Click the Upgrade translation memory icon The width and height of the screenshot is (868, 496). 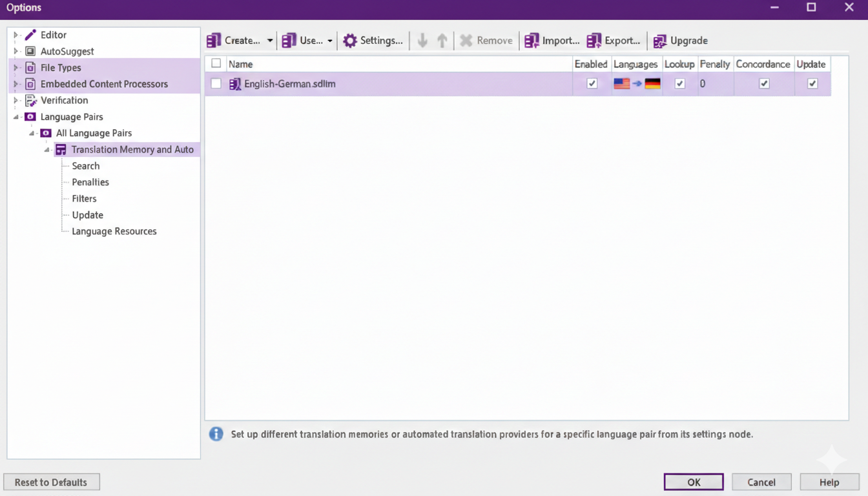(x=659, y=41)
